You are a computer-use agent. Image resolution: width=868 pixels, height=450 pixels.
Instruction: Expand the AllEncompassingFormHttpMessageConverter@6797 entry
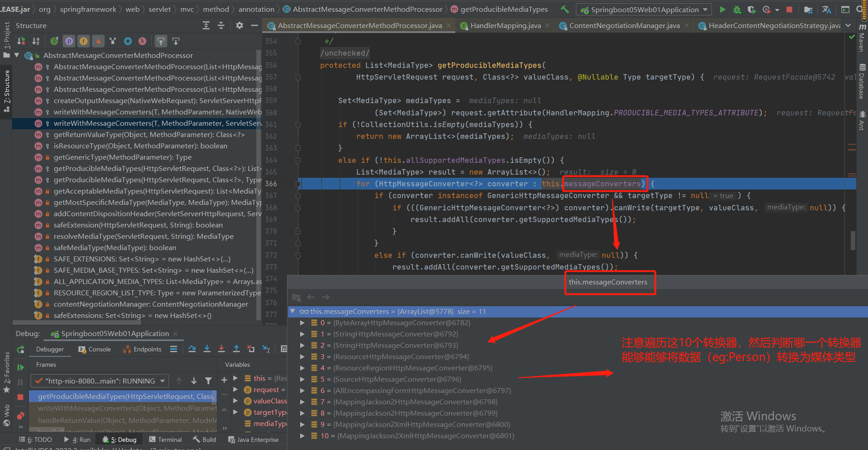[x=302, y=391]
